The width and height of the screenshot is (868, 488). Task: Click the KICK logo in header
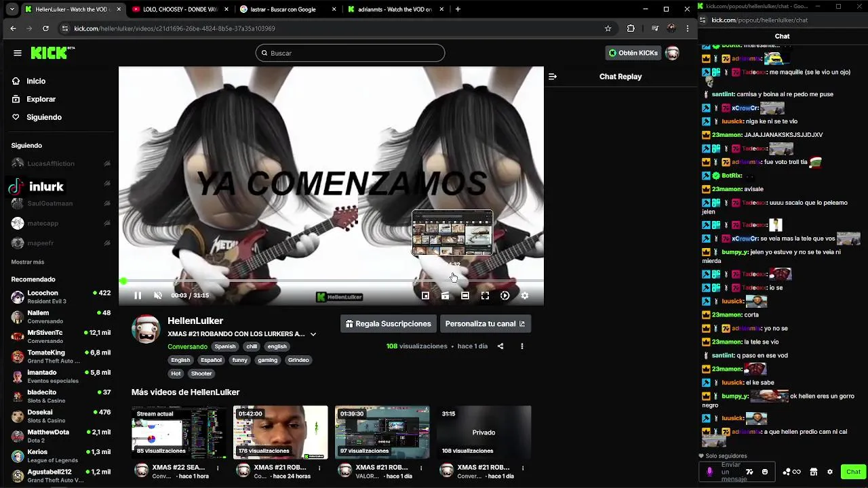[52, 53]
